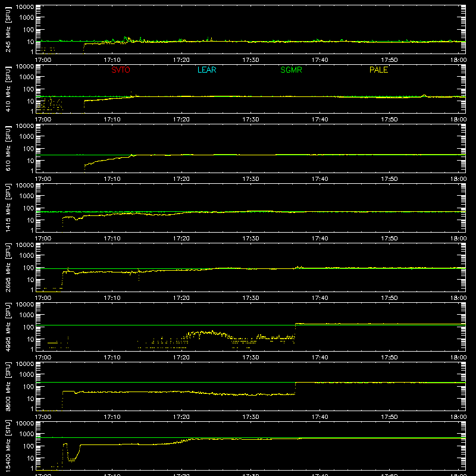Image resolution: width=476 pixels, height=476 pixels.
Task: Select the 245 MHz [SFU] axis title
Action: coord(8,29)
